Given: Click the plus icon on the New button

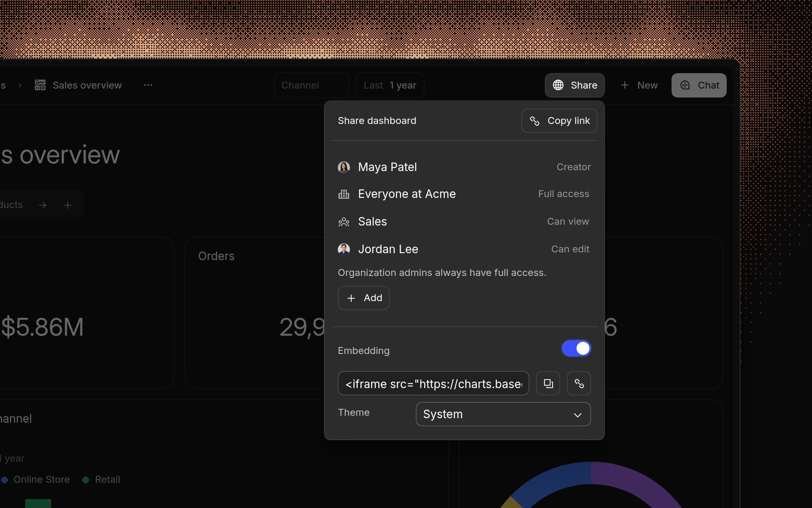Looking at the screenshot, I should click(625, 85).
